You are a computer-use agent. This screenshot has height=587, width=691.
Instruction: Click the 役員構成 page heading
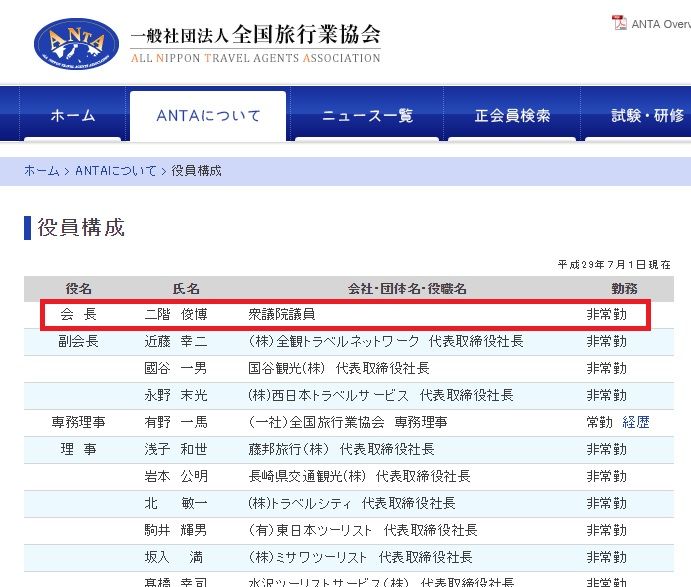81,227
